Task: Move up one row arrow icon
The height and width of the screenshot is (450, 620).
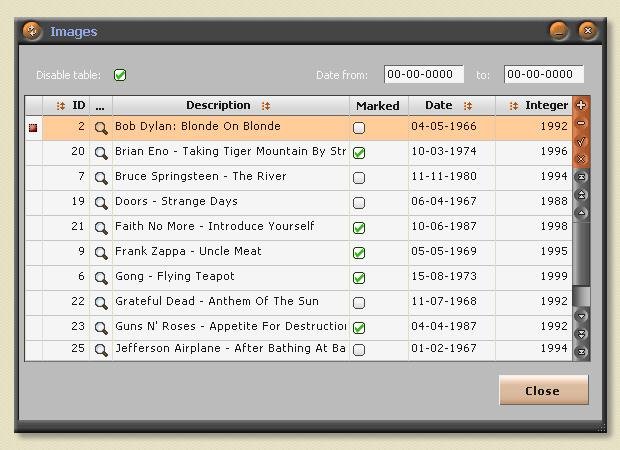Action: (x=581, y=213)
